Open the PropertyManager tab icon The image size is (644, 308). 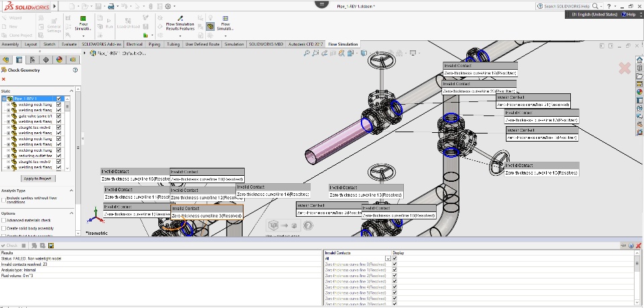pyautogui.click(x=19, y=60)
